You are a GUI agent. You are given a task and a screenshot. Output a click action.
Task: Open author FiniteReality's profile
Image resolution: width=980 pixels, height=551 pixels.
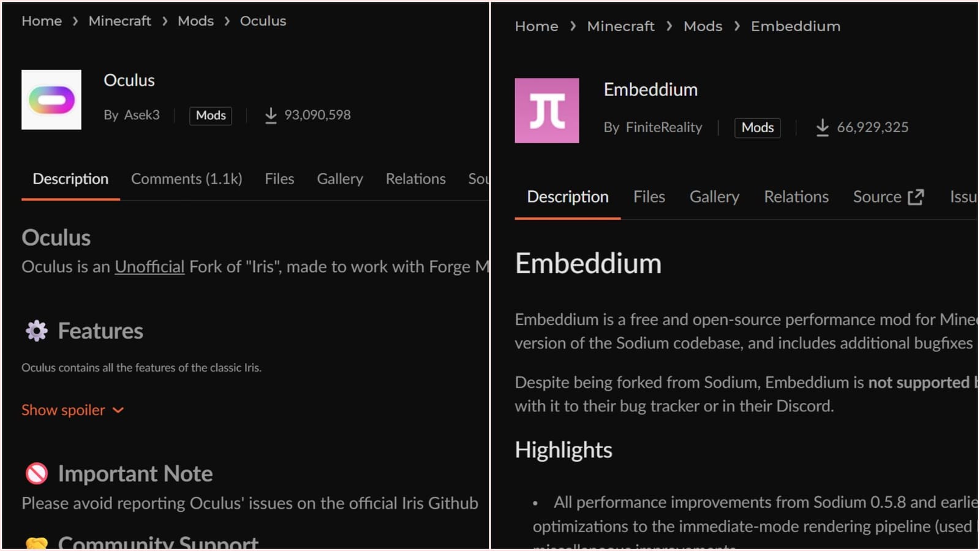[x=663, y=127]
